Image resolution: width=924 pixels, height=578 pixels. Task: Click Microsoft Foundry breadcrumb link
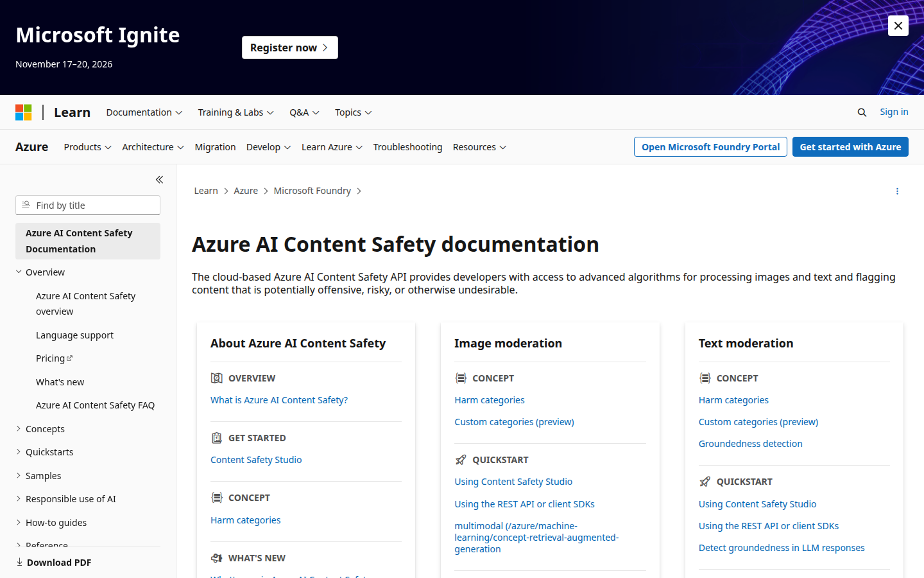[312, 191]
